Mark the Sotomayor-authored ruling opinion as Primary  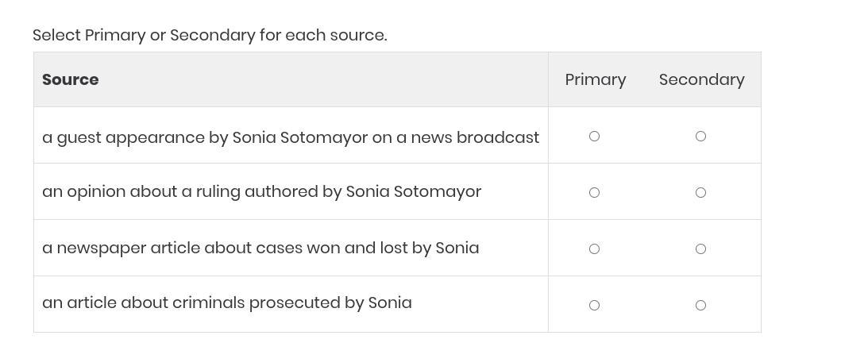[x=594, y=193]
